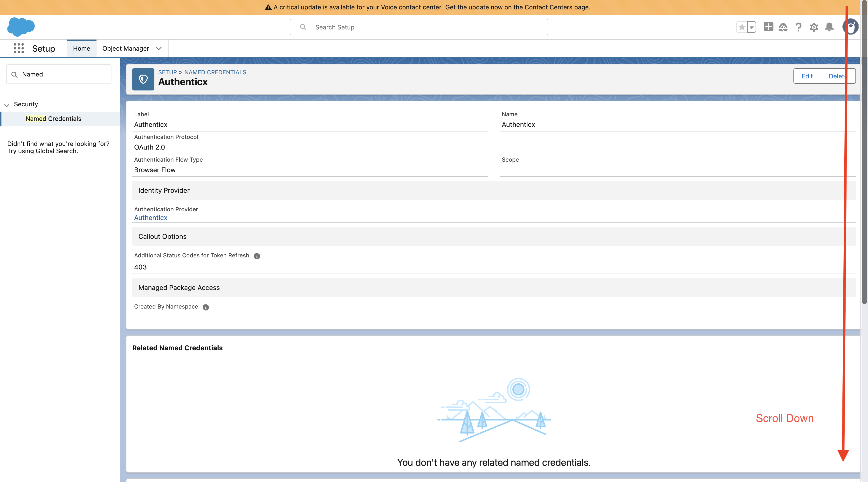Expand the Object Manager chevron menu
Viewport: 868px width, 482px height.
point(159,48)
